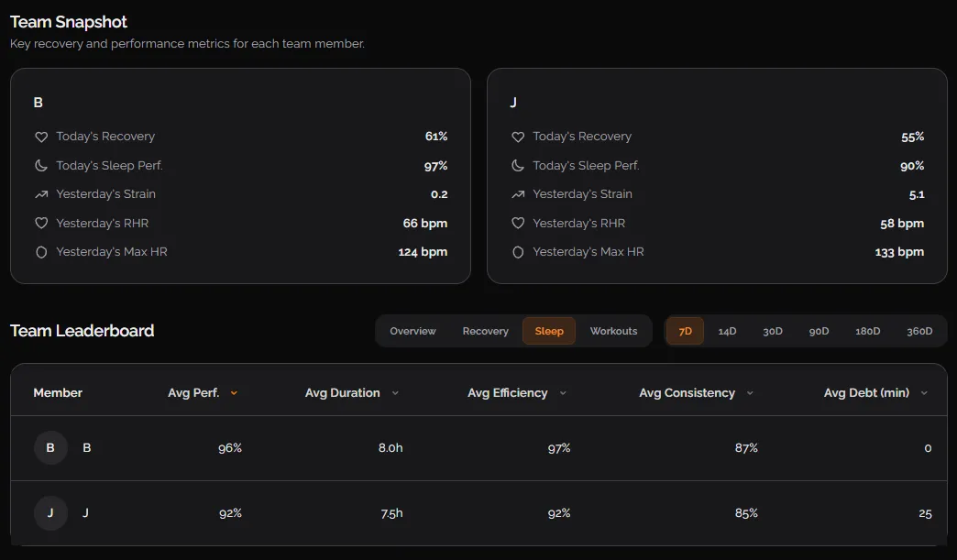Open the Avg Duration sort dropdown

click(x=395, y=392)
